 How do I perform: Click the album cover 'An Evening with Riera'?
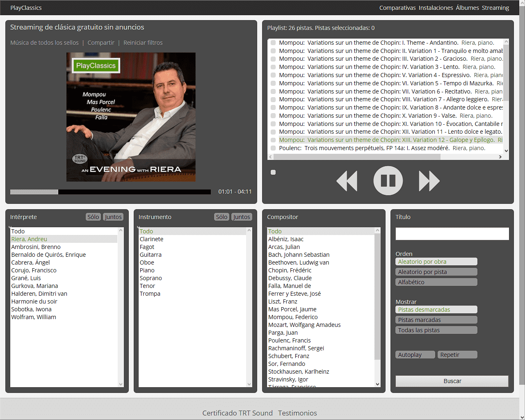click(131, 117)
